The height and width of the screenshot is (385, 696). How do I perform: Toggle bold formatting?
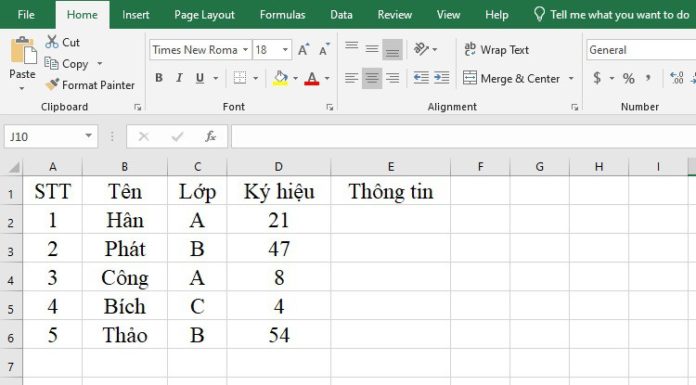point(159,78)
